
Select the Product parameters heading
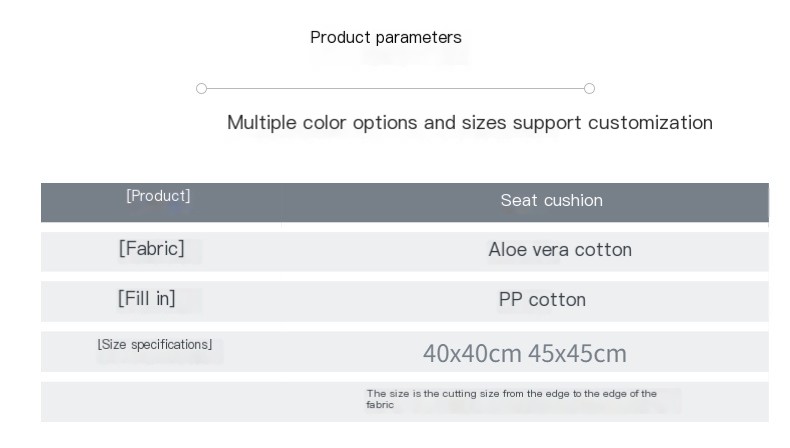[x=386, y=37]
